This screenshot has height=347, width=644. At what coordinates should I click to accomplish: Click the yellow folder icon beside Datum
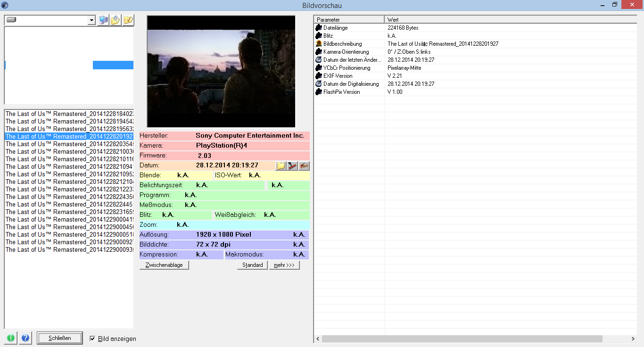point(281,165)
